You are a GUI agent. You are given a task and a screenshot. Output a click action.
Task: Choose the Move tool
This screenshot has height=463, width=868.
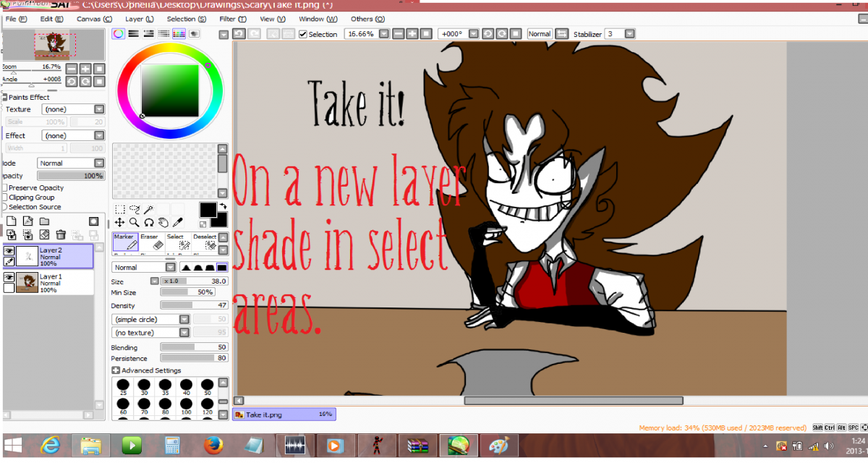[119, 222]
